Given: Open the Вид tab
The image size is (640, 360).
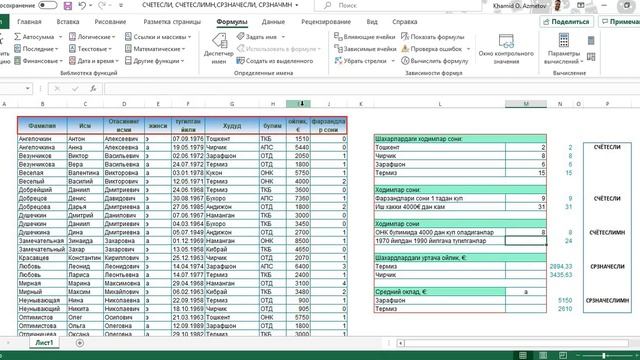Looking at the screenshot, I should (372, 22).
